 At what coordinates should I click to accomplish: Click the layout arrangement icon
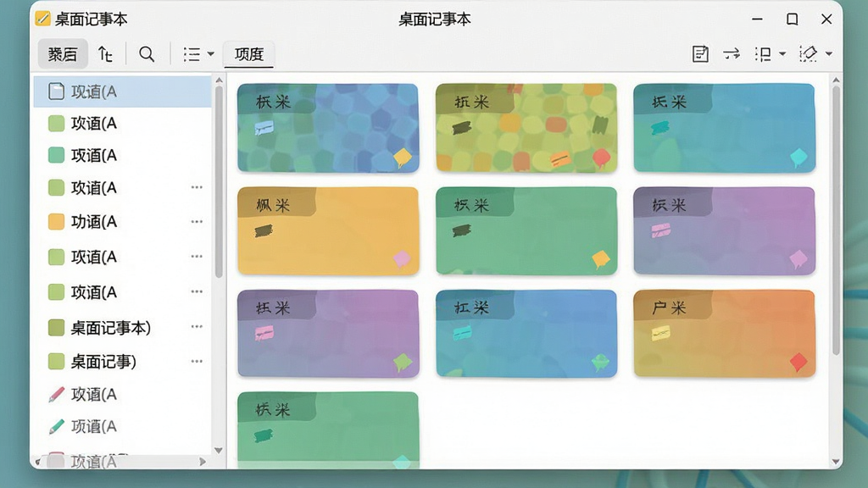pos(763,53)
